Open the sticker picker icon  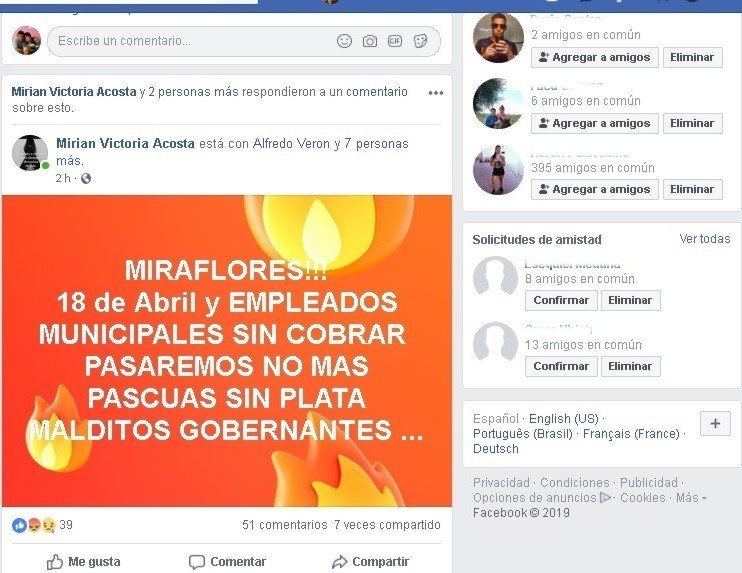(420, 41)
